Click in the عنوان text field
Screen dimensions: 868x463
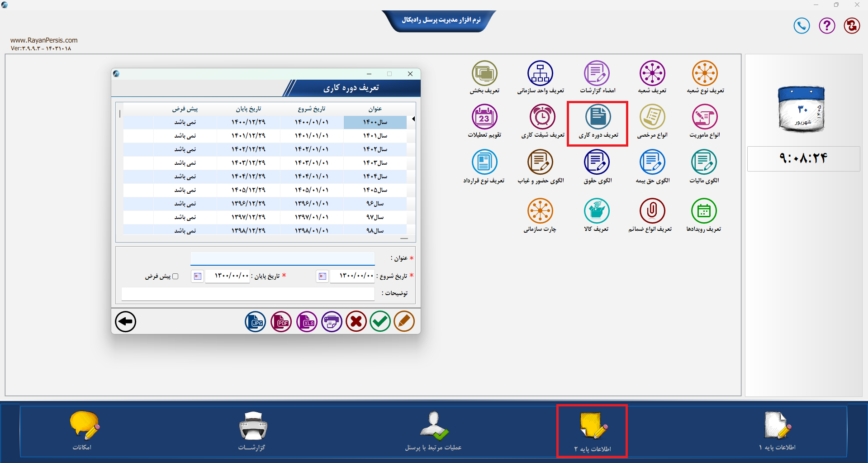[283, 258]
